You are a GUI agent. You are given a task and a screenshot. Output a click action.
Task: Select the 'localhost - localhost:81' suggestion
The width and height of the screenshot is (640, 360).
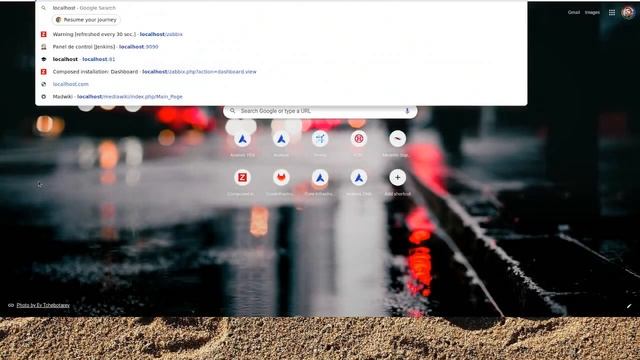[x=281, y=59]
